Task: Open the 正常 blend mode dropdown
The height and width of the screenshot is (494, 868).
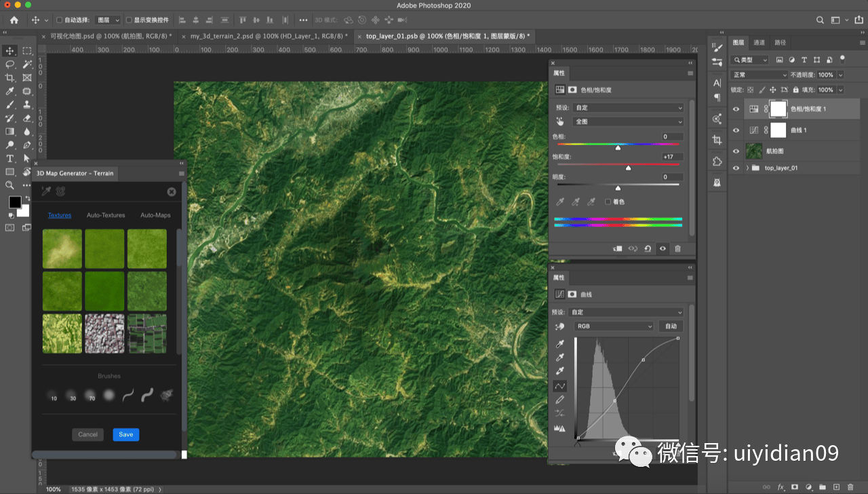Action: (759, 75)
